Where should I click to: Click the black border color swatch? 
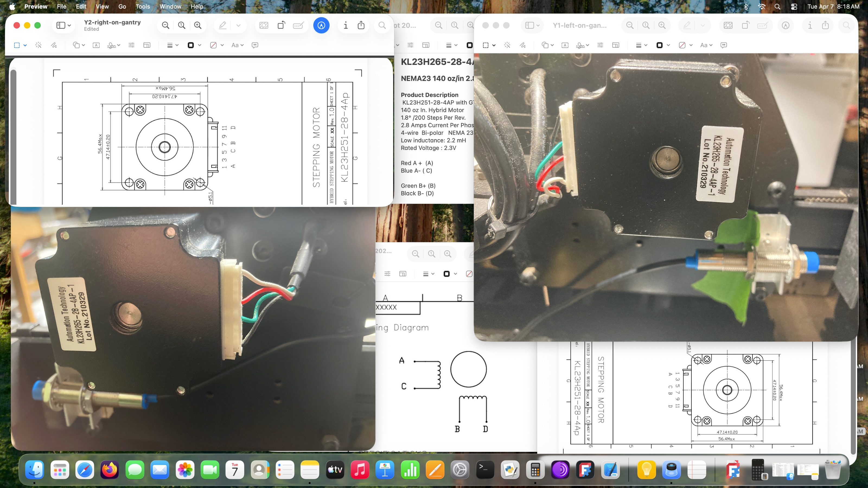click(191, 45)
